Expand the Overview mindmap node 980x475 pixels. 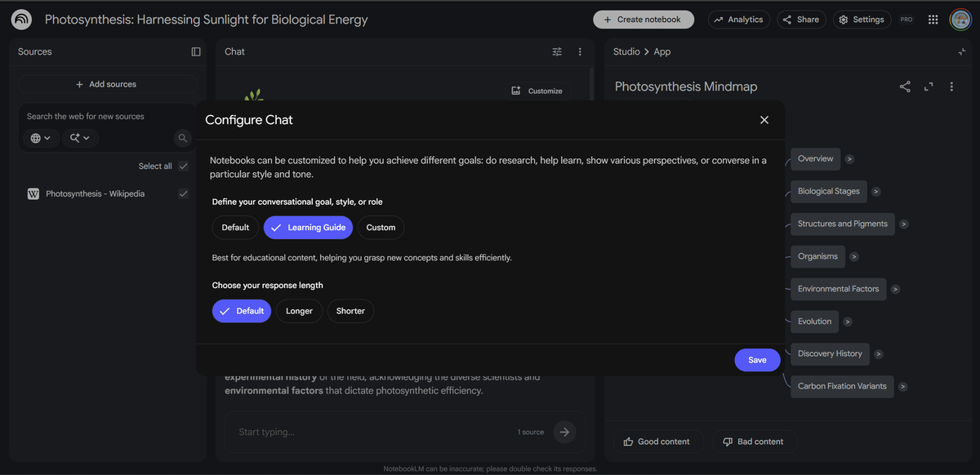coord(849,159)
